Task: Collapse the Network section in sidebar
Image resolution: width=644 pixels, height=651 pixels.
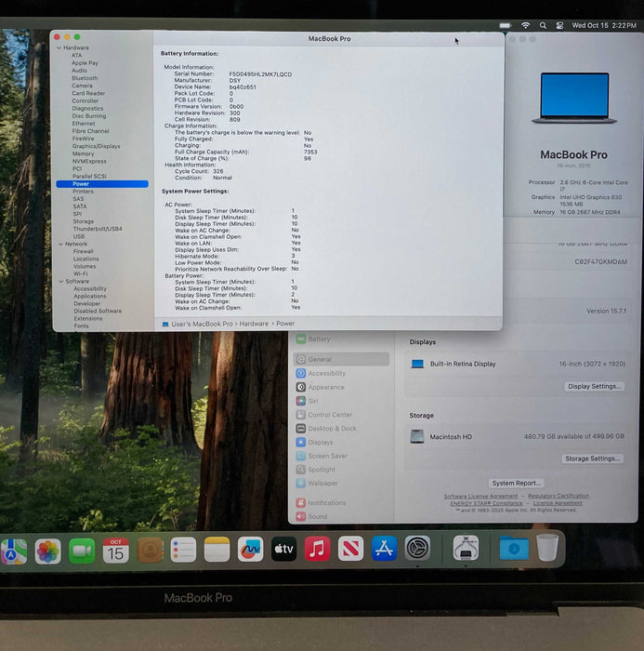Action: click(x=59, y=244)
